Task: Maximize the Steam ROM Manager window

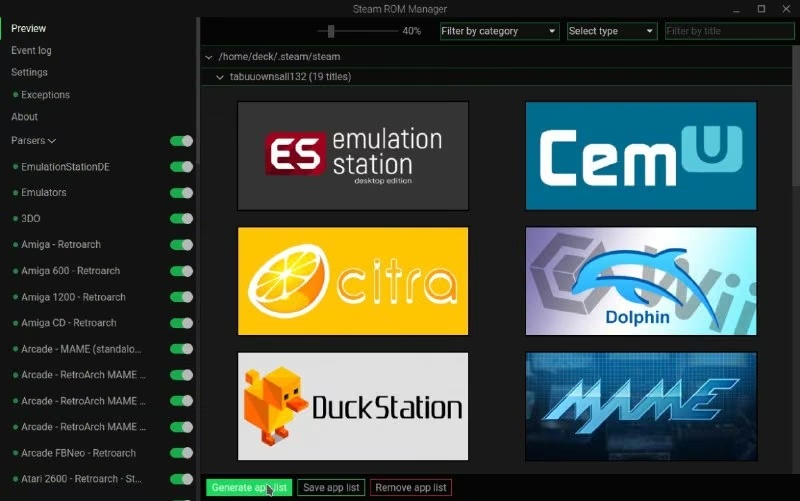Action: [x=761, y=9]
